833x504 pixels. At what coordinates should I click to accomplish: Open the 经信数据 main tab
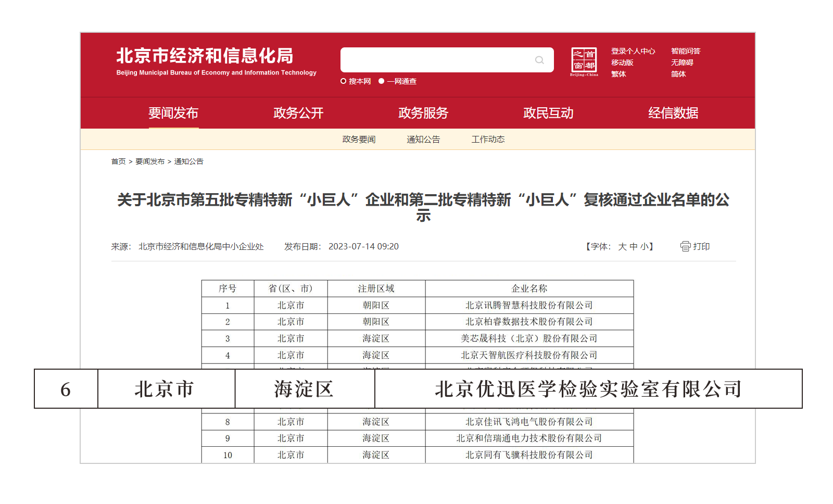(x=673, y=113)
